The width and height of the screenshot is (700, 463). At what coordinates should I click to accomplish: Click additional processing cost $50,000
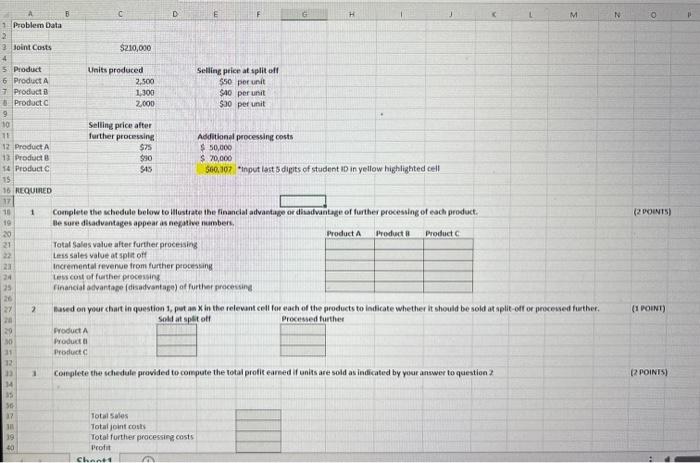(x=216, y=147)
